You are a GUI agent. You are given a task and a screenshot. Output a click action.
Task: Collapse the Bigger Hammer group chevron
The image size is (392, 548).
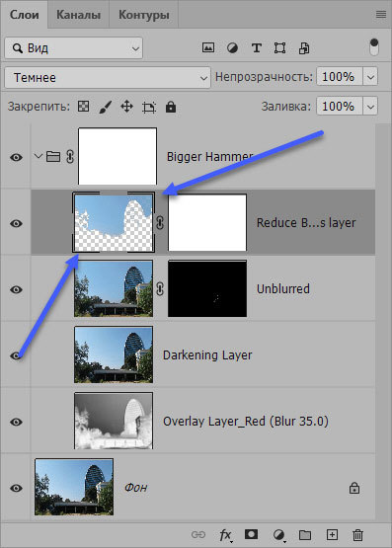[39, 156]
